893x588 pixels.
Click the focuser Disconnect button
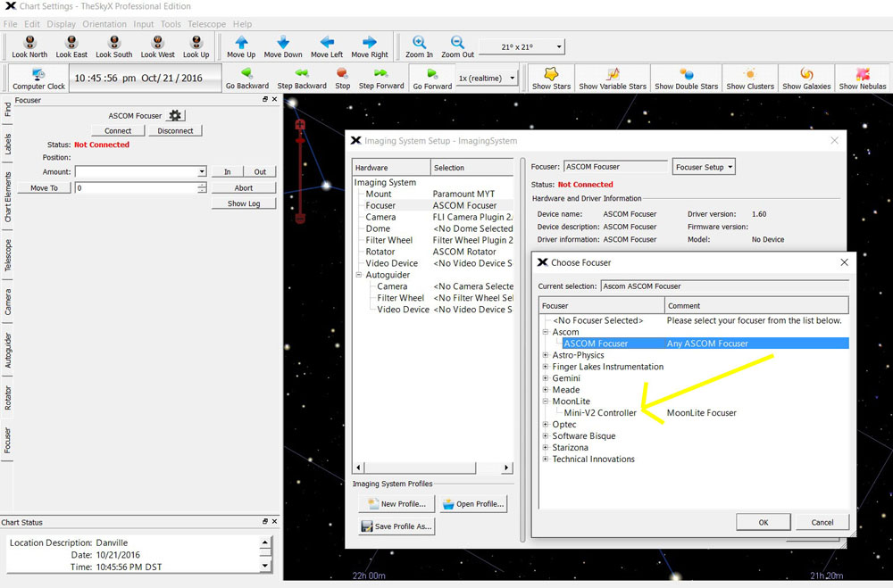(175, 131)
